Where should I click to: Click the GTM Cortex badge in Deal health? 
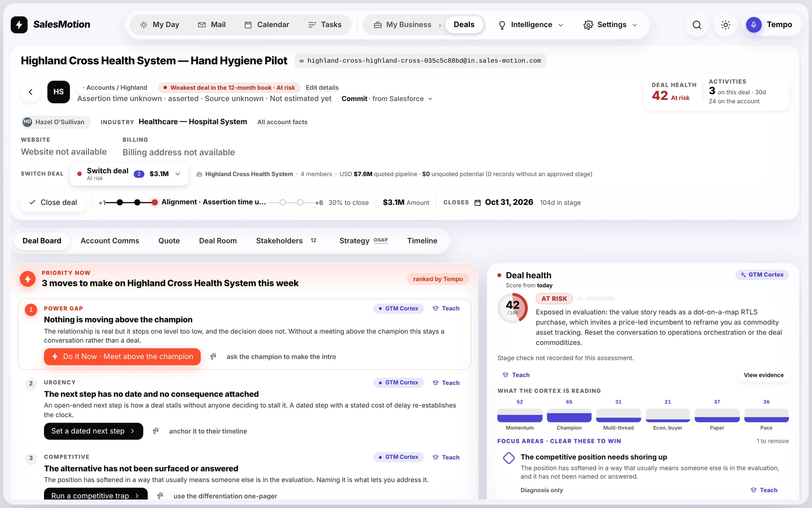[x=762, y=275]
